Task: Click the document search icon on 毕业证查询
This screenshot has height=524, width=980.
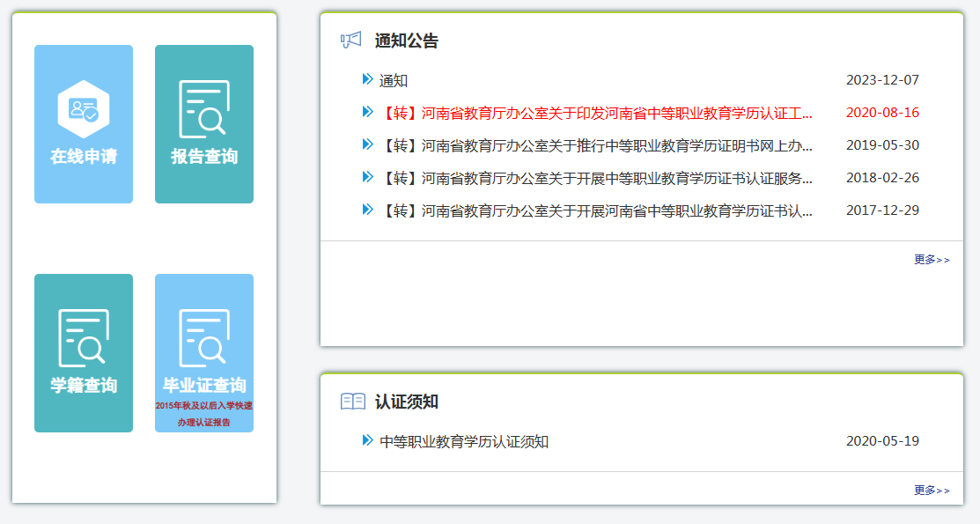Action: coord(204,338)
